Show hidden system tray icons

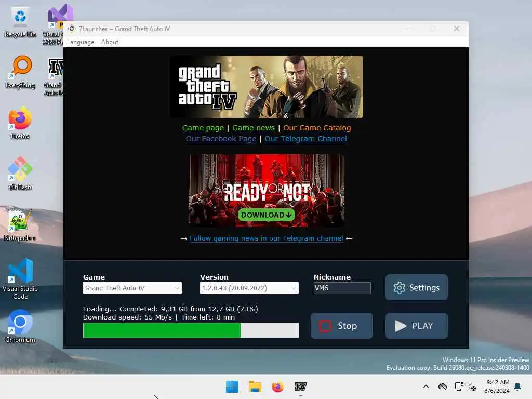click(426, 387)
